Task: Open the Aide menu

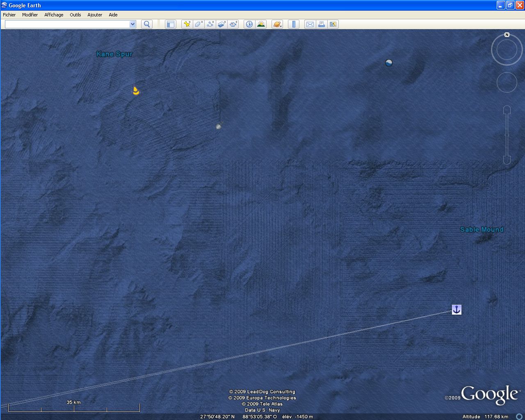Action: click(113, 15)
